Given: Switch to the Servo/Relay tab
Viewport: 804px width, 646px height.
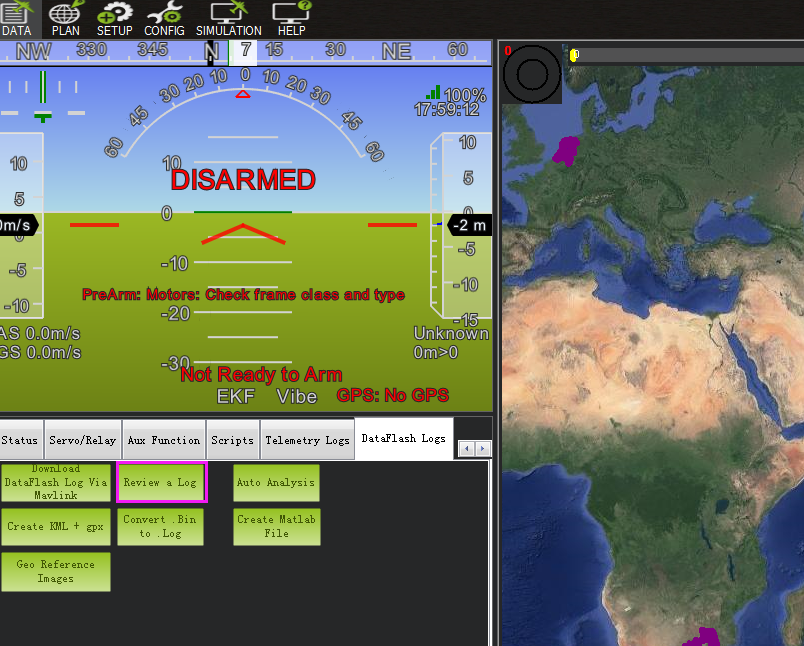Looking at the screenshot, I should point(83,440).
